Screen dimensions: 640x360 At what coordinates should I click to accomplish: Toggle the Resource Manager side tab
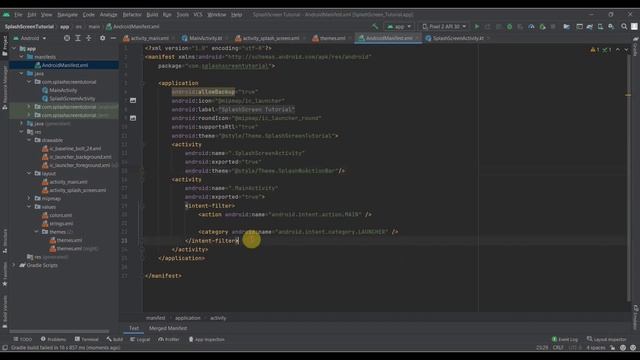click(5, 87)
